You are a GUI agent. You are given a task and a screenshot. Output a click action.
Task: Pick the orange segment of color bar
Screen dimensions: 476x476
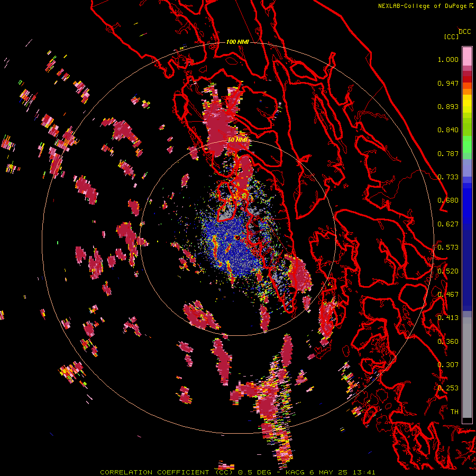[x=467, y=91]
